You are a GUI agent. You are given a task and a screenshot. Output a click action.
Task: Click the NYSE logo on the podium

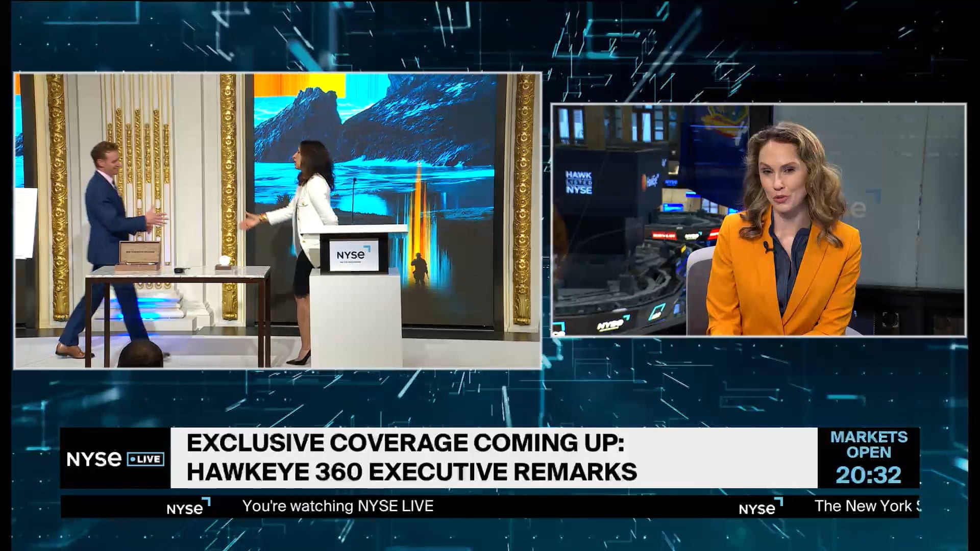[x=354, y=254]
